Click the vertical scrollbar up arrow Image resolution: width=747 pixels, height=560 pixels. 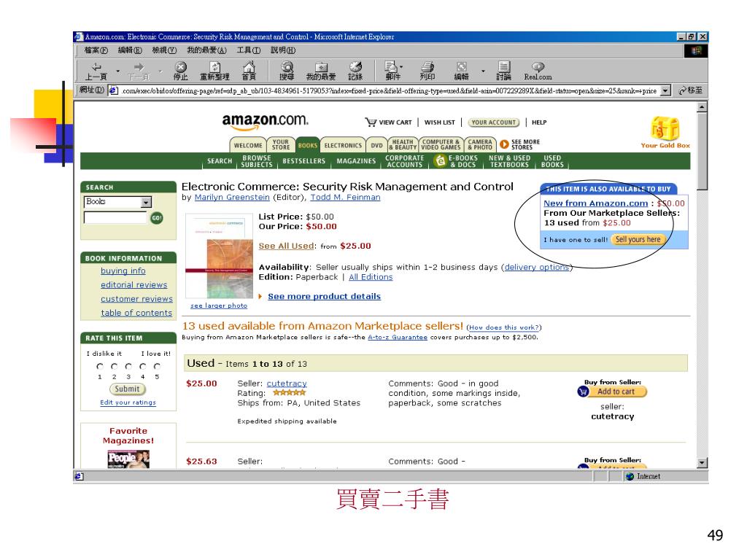702,107
